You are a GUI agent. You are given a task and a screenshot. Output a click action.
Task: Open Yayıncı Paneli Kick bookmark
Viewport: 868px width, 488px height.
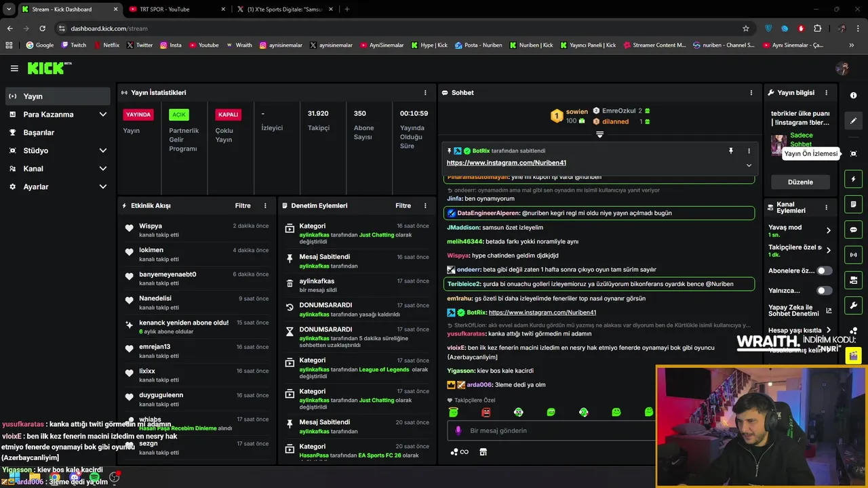click(587, 45)
